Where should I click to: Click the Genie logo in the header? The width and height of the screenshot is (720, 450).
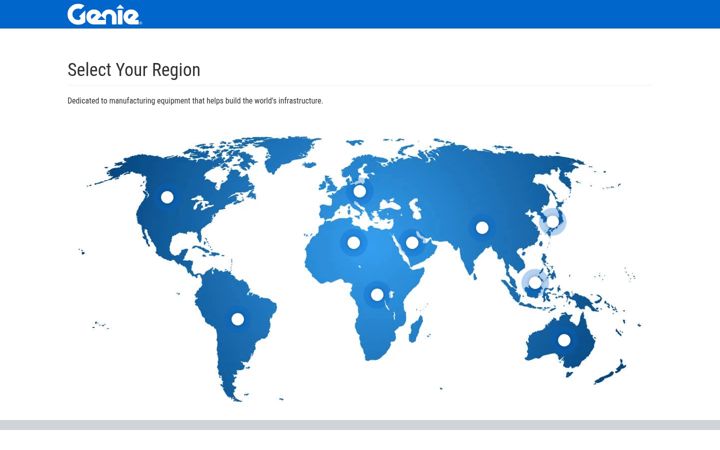[x=104, y=14]
